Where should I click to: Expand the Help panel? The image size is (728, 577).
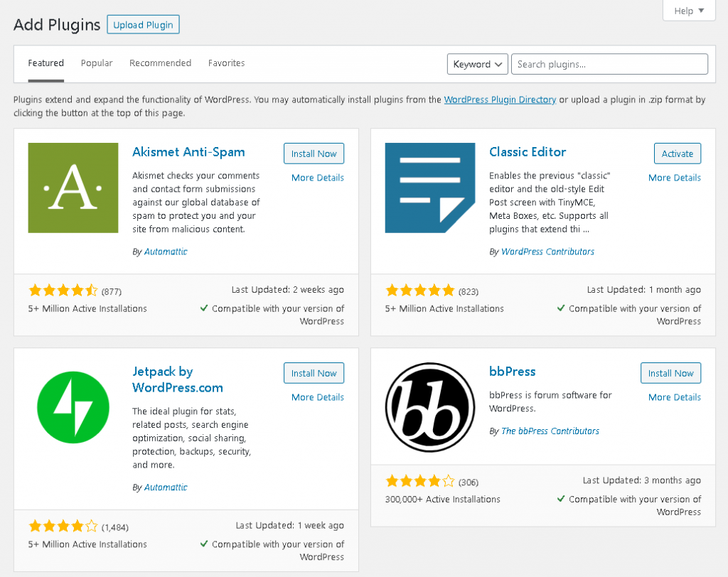(689, 11)
